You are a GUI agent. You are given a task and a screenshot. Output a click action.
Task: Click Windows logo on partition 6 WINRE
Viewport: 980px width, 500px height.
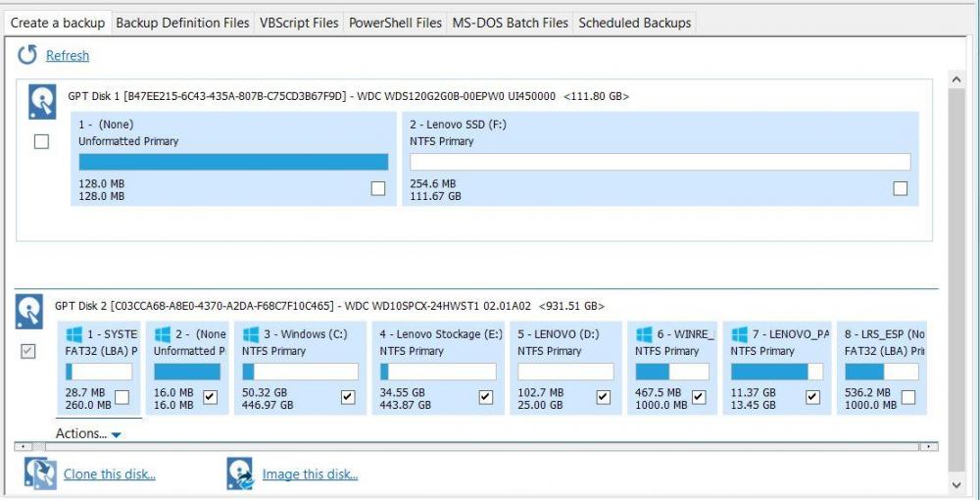[644, 334]
